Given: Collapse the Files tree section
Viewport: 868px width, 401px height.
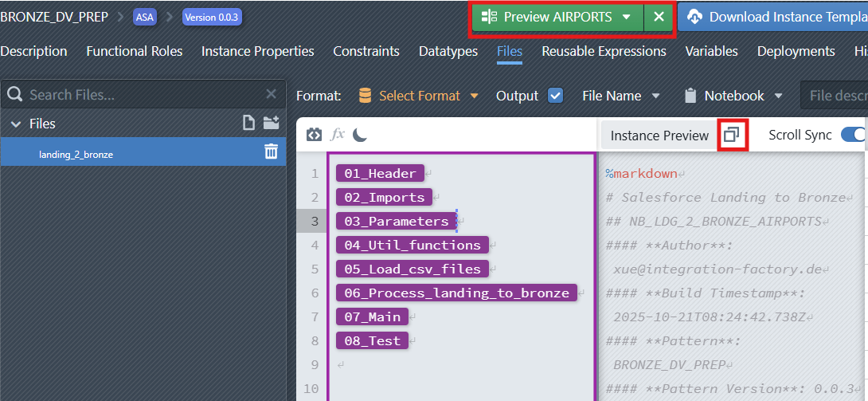Looking at the screenshot, I should (x=15, y=124).
